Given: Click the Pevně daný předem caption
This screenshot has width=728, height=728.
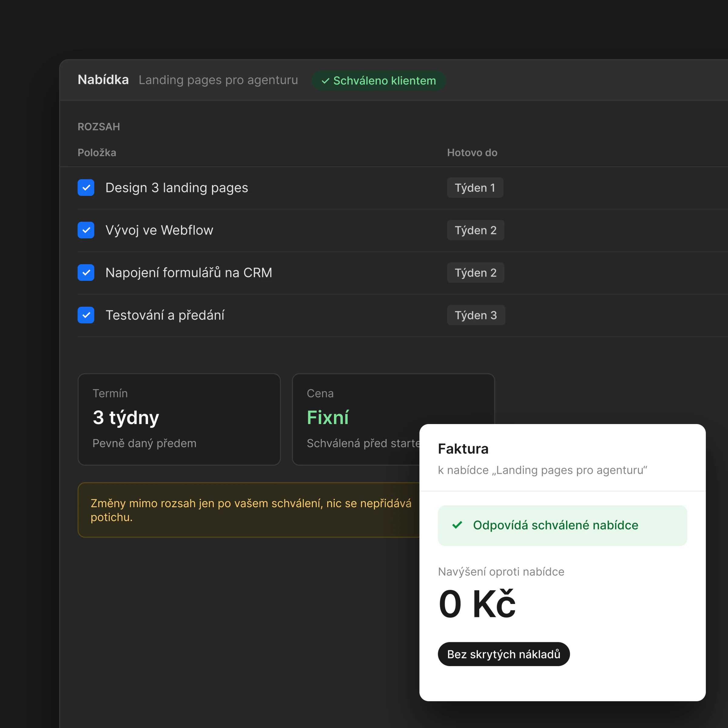Looking at the screenshot, I should tap(144, 443).
